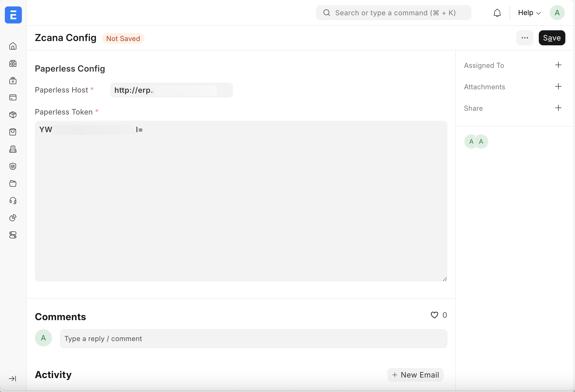Add an attachment with the plus

pos(558,87)
